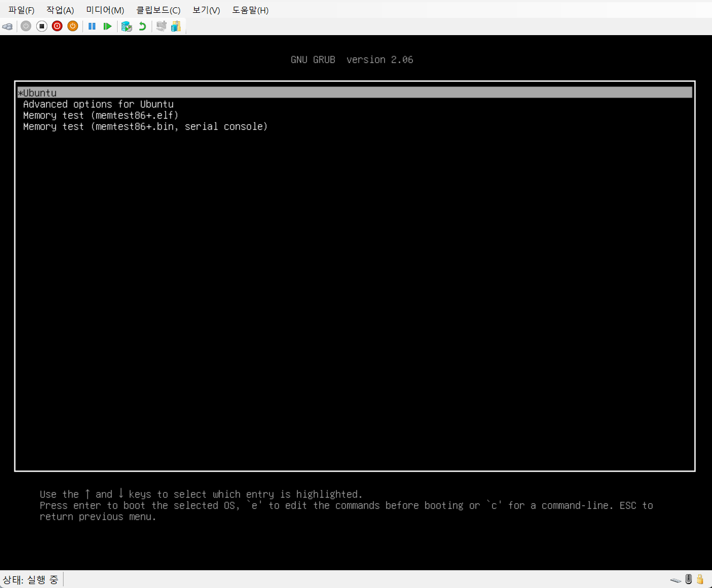The height and width of the screenshot is (588, 712).
Task: Click the 'return previous menu.' help line
Action: [98, 517]
